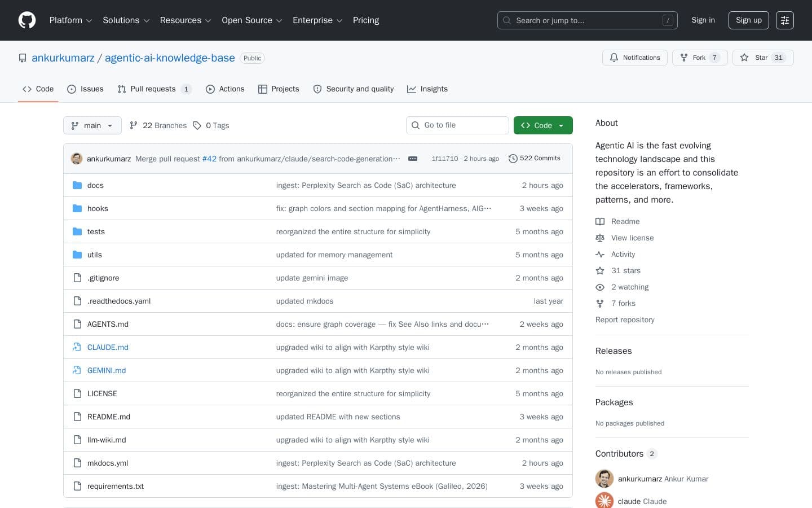Open pull request #42 link
The image size is (812, 508).
209,159
